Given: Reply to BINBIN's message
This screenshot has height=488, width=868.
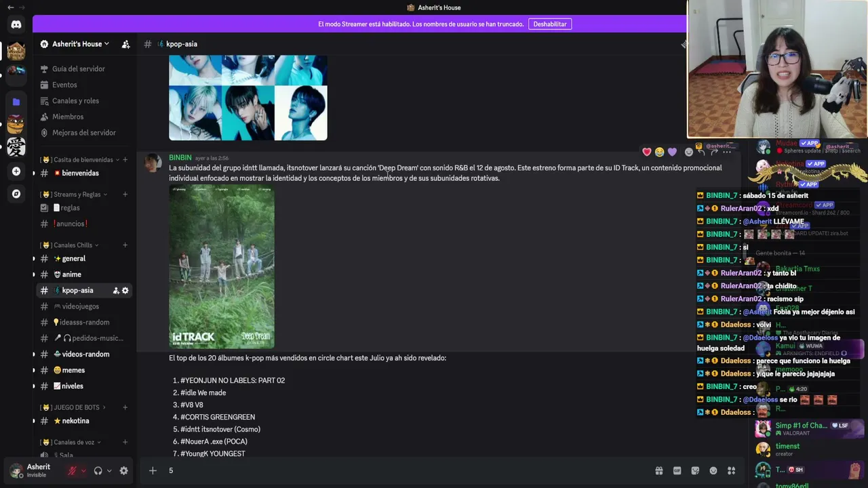Looking at the screenshot, I should [x=701, y=152].
